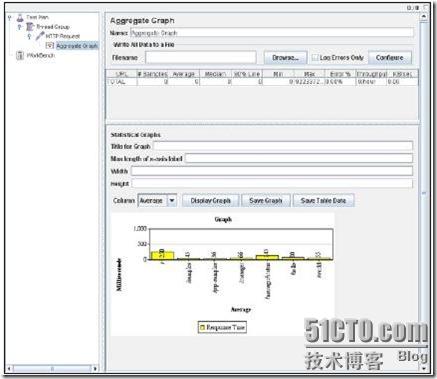Click the WorkBench clipboard icon
The image size is (437, 379).
(x=20, y=55)
